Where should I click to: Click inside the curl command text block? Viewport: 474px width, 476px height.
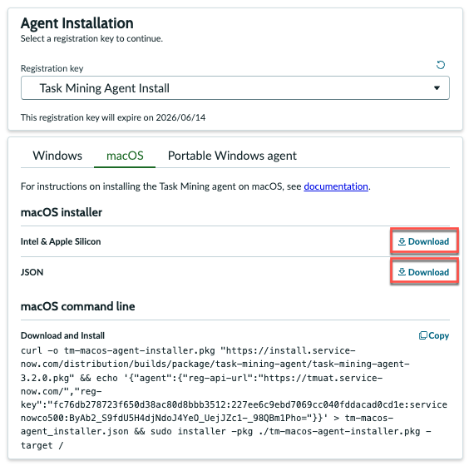[x=234, y=398]
